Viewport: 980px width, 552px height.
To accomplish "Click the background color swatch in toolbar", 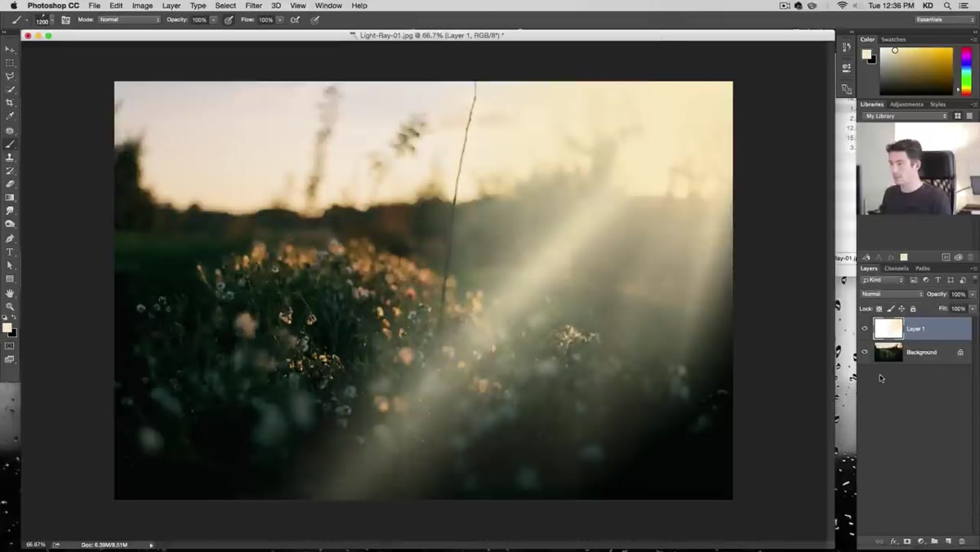I will pos(12,333).
